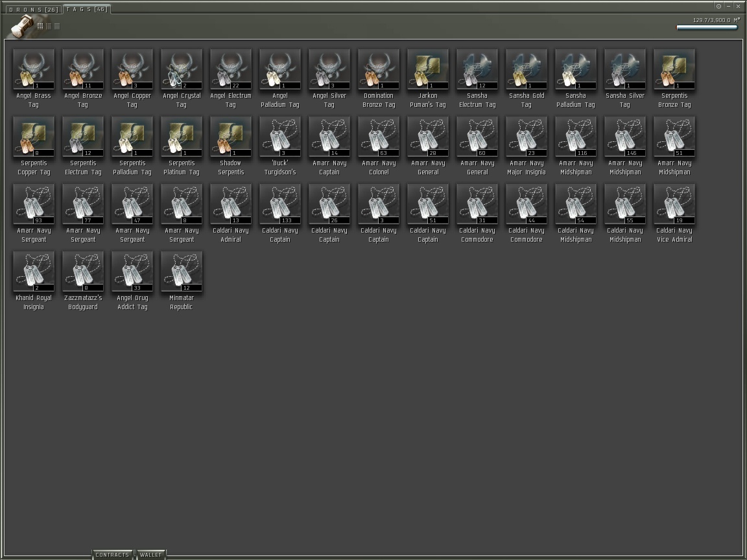
Task: Select Amarr Navy General stack of 60
Action: pos(477,137)
